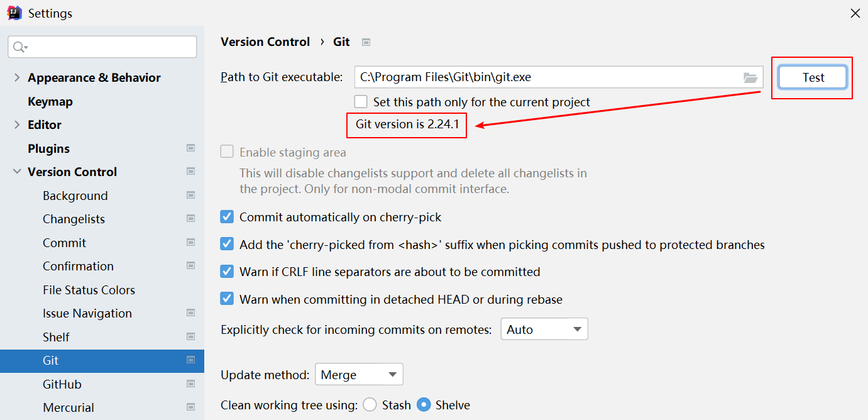Screen dimensions: 868x420
Task: Click the project icon beside Commit item
Action: coord(190,243)
